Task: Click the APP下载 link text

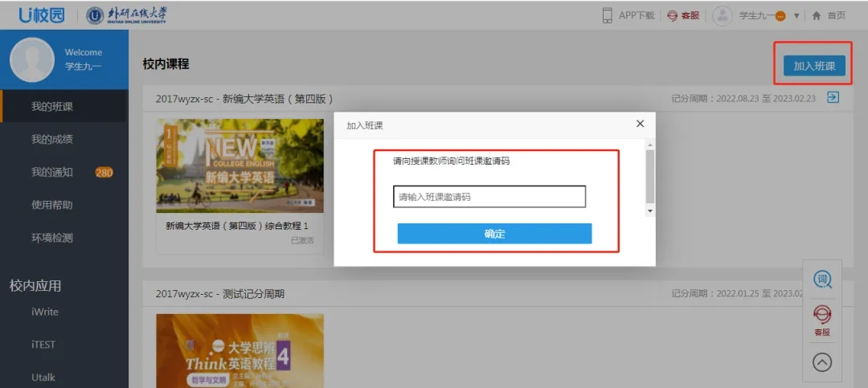Action: (x=636, y=15)
